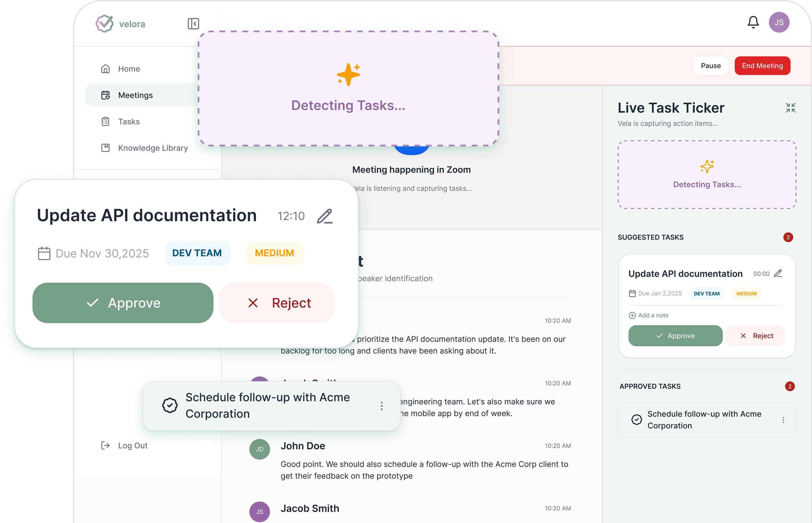Screen dimensions: 812x523
Task: Click the 00:00 timestamp on the ticker card
Action: tap(761, 274)
